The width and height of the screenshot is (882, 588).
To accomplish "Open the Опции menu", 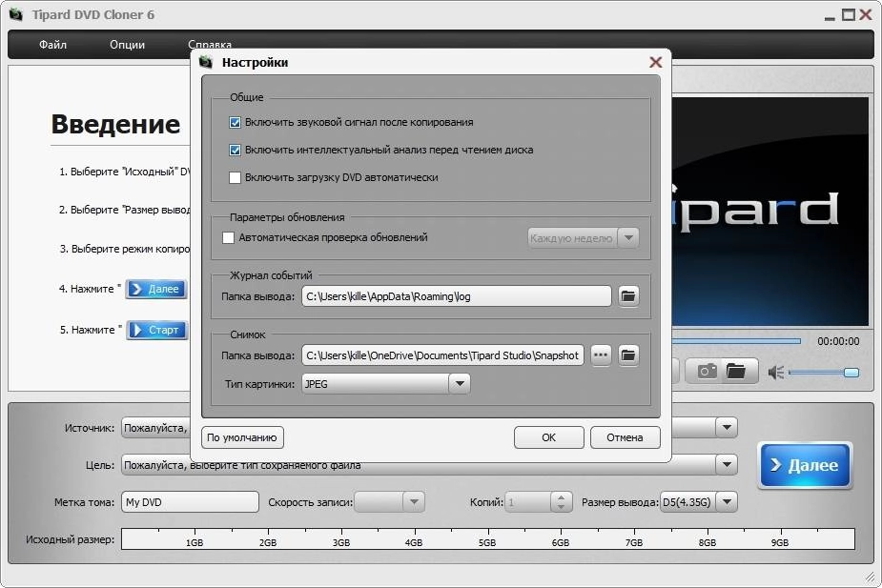I will tap(127, 45).
